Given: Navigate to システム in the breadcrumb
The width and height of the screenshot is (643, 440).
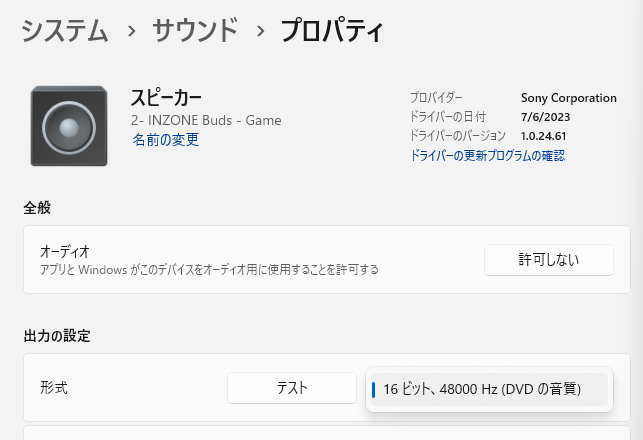Looking at the screenshot, I should pos(65,31).
